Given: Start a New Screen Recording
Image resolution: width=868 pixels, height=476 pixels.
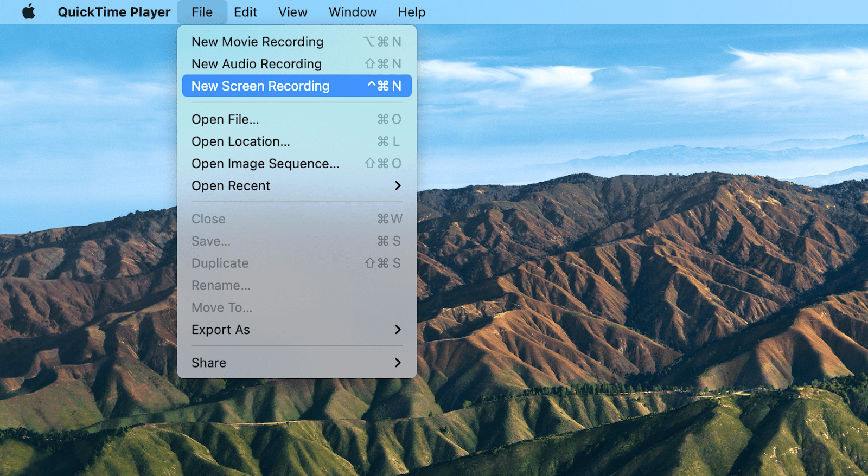Looking at the screenshot, I should point(297,86).
